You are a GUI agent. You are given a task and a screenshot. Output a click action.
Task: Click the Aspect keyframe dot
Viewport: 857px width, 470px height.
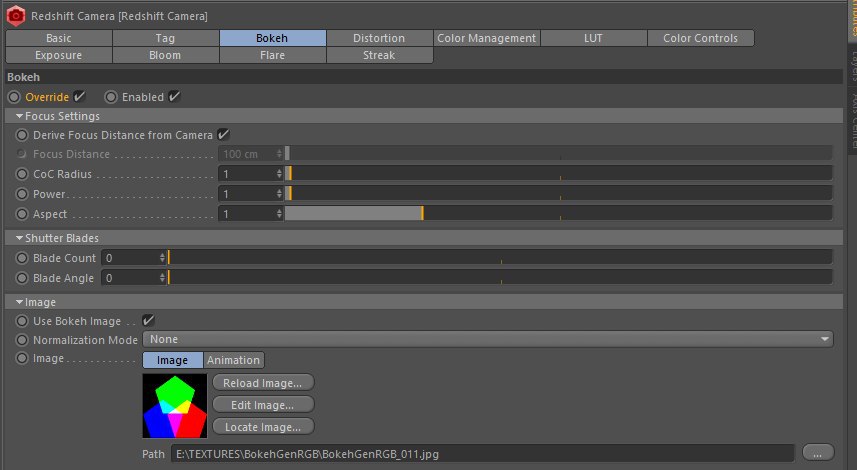[22, 214]
